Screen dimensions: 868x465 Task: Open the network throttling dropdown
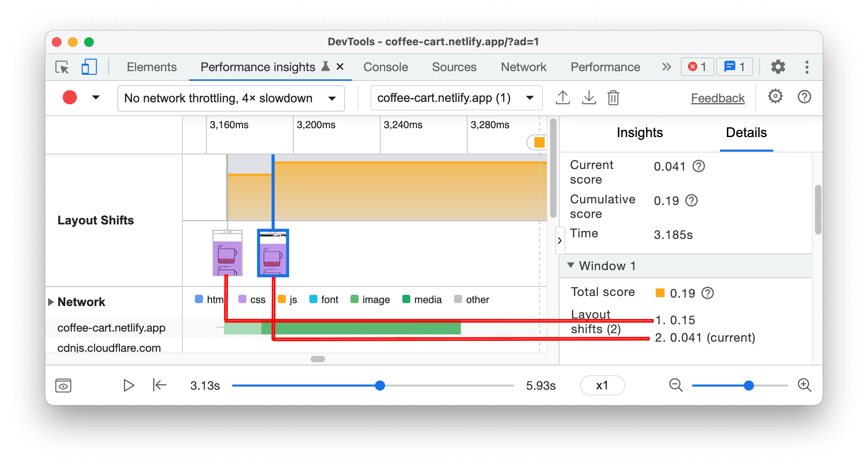pyautogui.click(x=229, y=97)
